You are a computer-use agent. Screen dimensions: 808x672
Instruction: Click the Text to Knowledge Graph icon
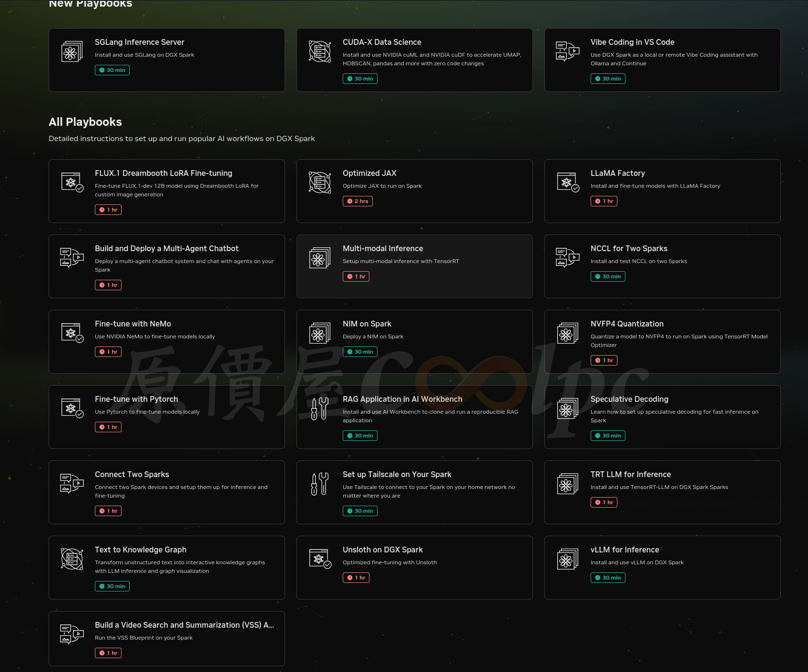click(x=72, y=559)
